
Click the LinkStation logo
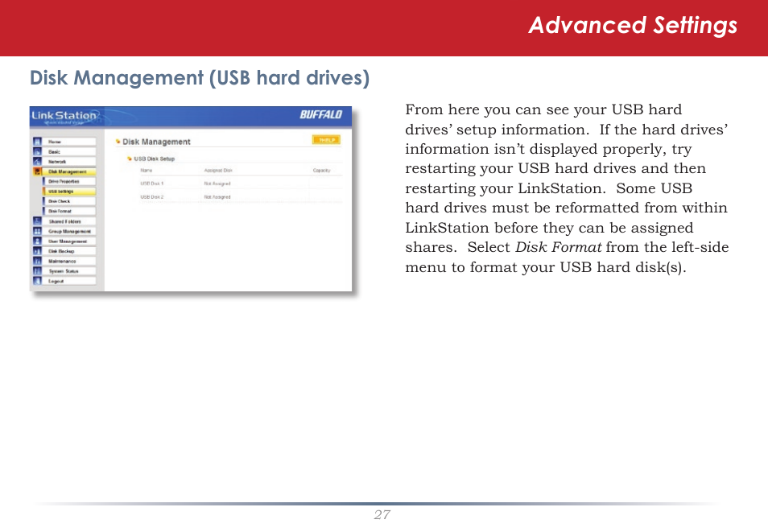coord(64,116)
